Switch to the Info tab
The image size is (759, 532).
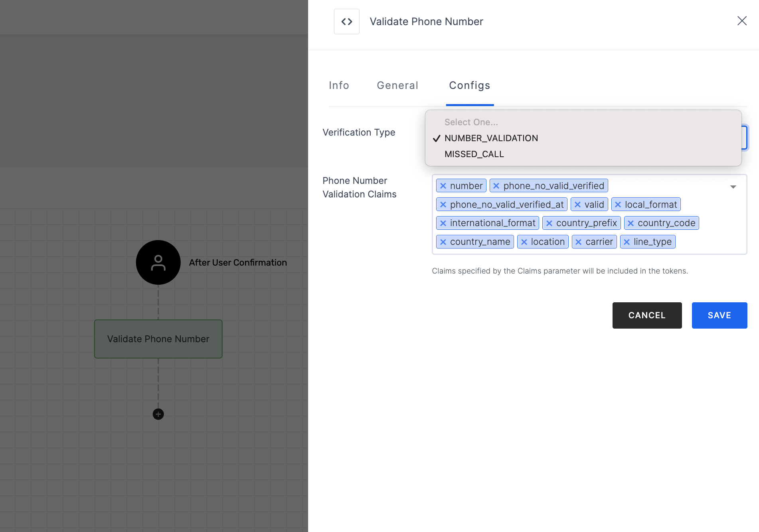click(x=339, y=85)
